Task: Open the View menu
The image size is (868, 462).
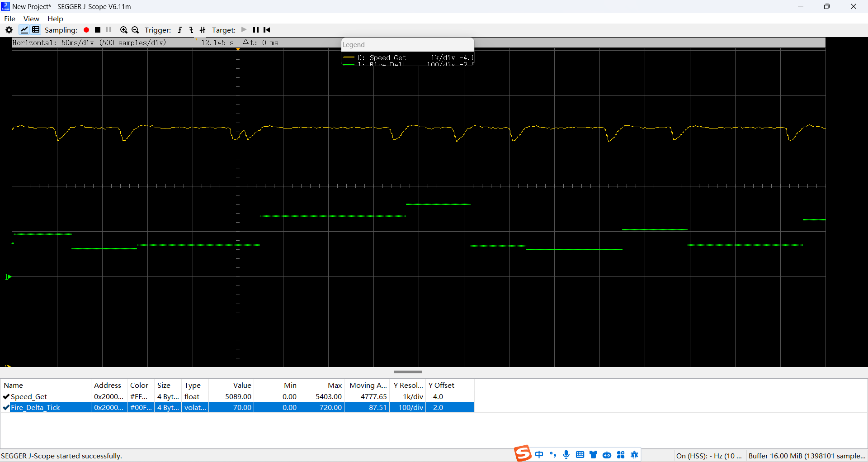Action: coord(31,19)
